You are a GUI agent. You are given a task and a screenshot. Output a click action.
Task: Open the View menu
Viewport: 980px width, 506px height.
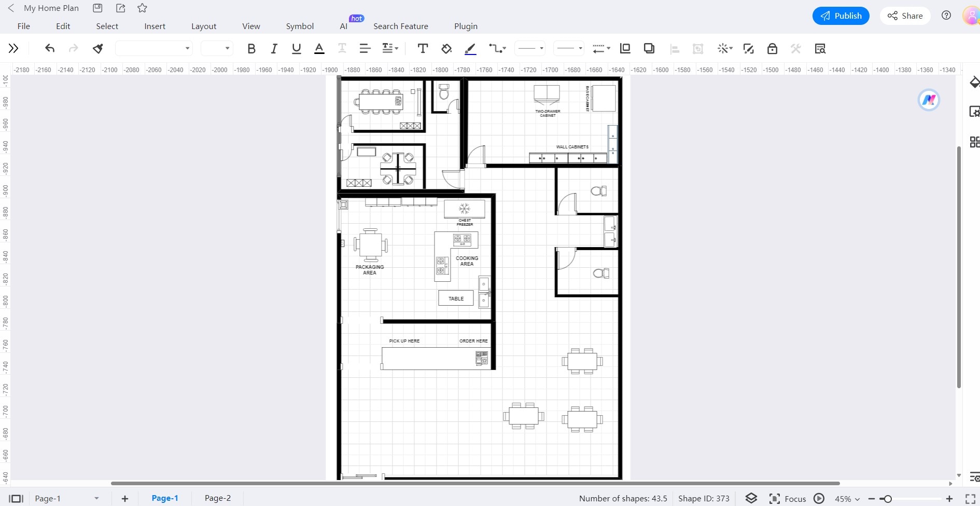(251, 26)
